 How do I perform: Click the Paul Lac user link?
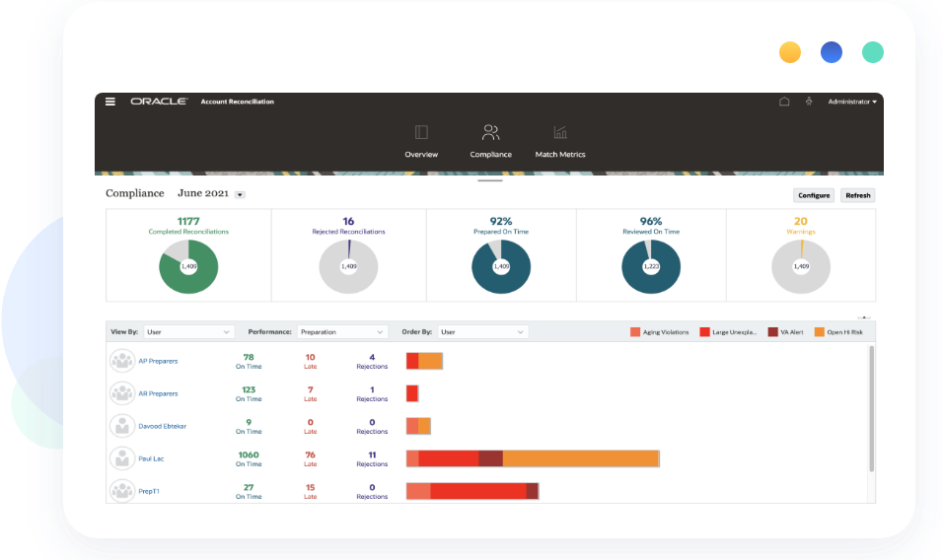pos(151,458)
